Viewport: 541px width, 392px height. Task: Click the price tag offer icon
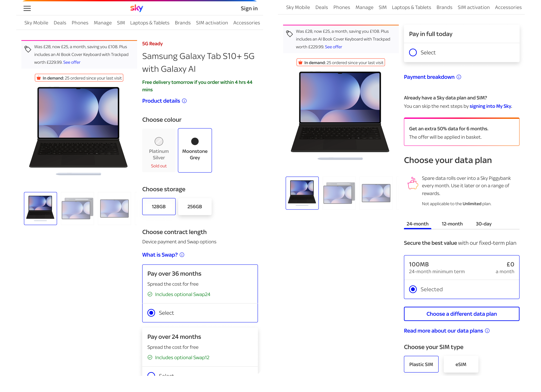pos(28,49)
